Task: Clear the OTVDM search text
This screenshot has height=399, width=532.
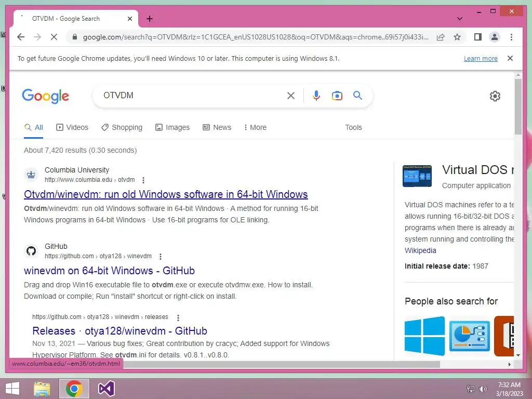Action: pos(291,96)
